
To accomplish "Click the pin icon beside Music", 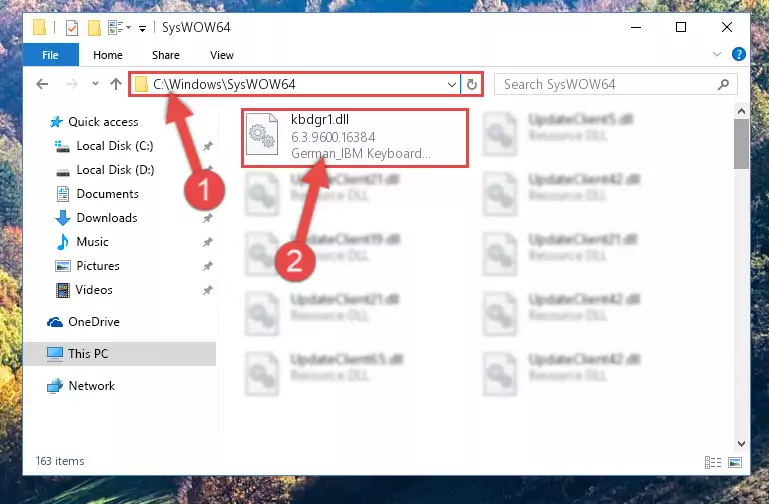I will tap(207, 242).
